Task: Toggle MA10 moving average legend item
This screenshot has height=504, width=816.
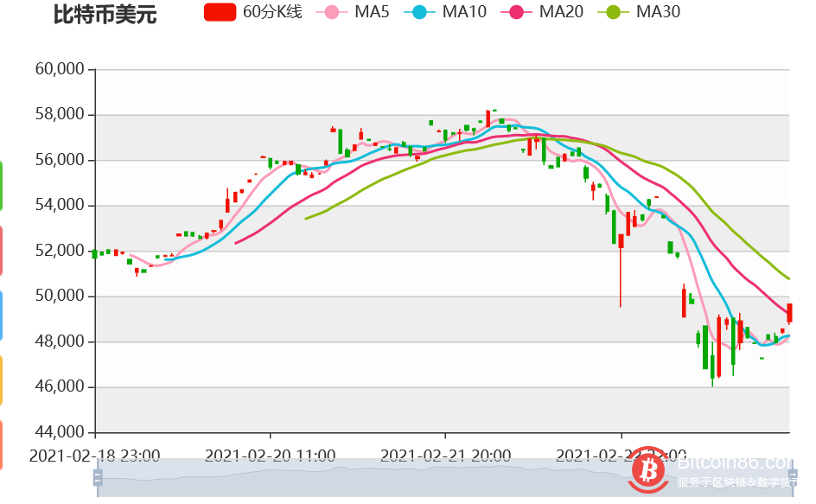Action: 420,12
